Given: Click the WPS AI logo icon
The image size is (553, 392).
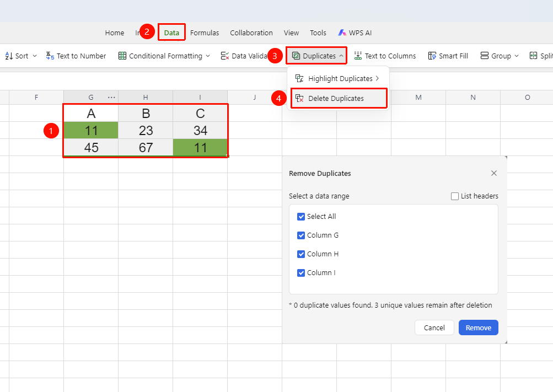Looking at the screenshot, I should (x=342, y=33).
